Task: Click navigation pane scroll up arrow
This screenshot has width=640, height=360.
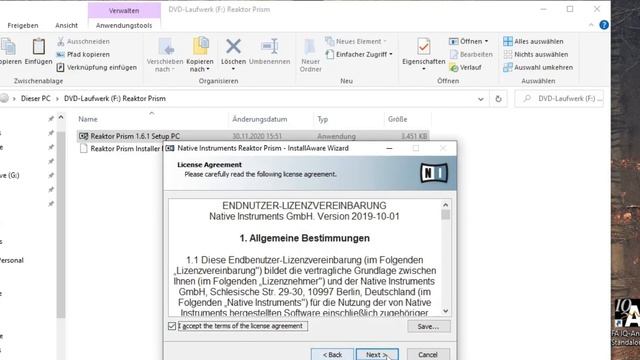Action: (x=61, y=118)
